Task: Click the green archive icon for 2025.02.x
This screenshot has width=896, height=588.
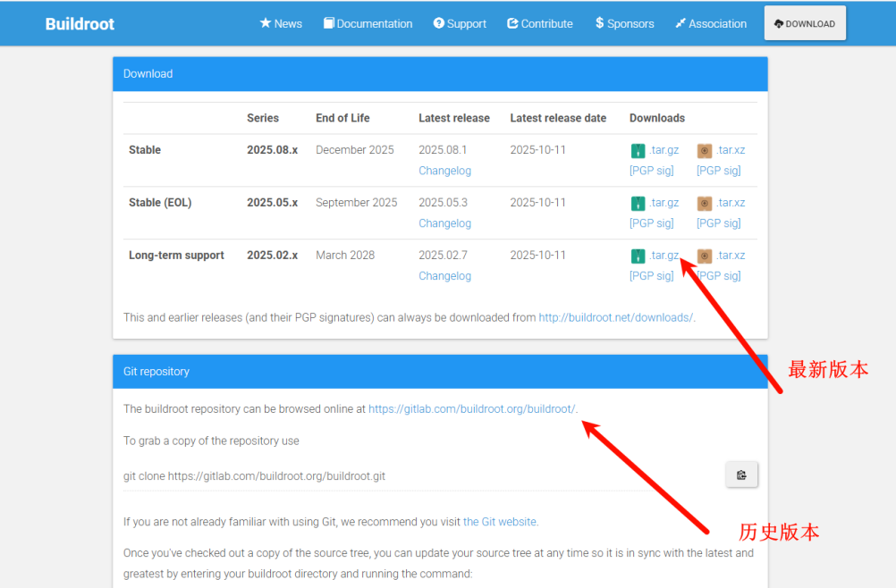Action: coord(638,256)
